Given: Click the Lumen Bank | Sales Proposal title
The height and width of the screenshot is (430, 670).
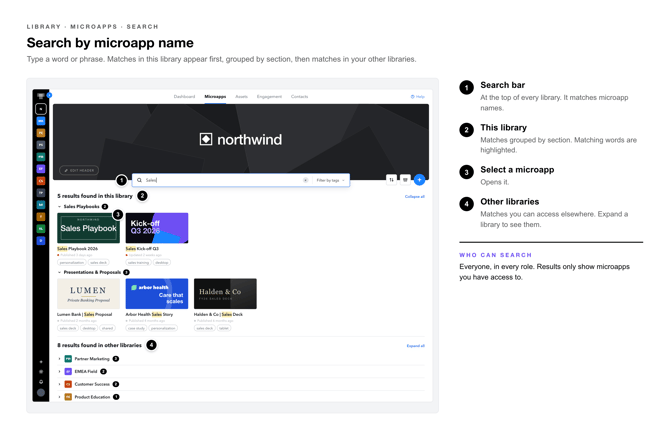Looking at the screenshot, I should pyautogui.click(x=85, y=314).
